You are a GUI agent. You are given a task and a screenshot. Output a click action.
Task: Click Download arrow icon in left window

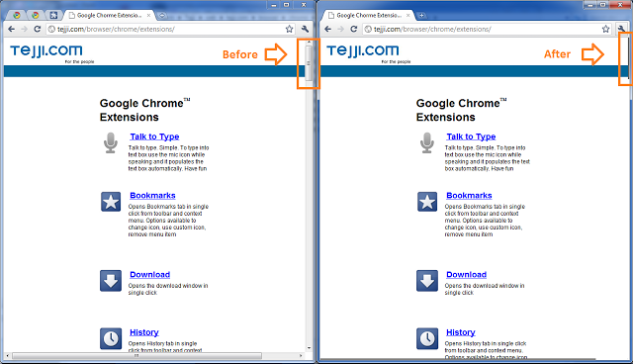(x=111, y=281)
